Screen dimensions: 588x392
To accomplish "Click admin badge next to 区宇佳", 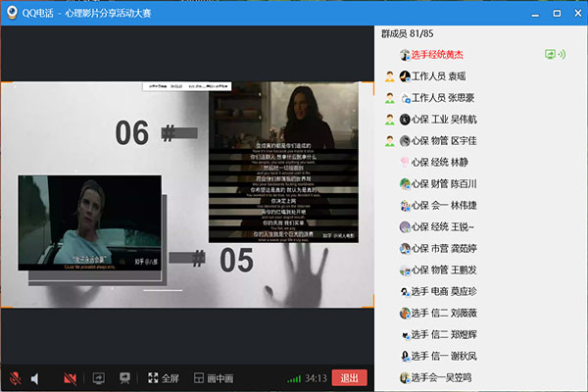I will tap(390, 141).
